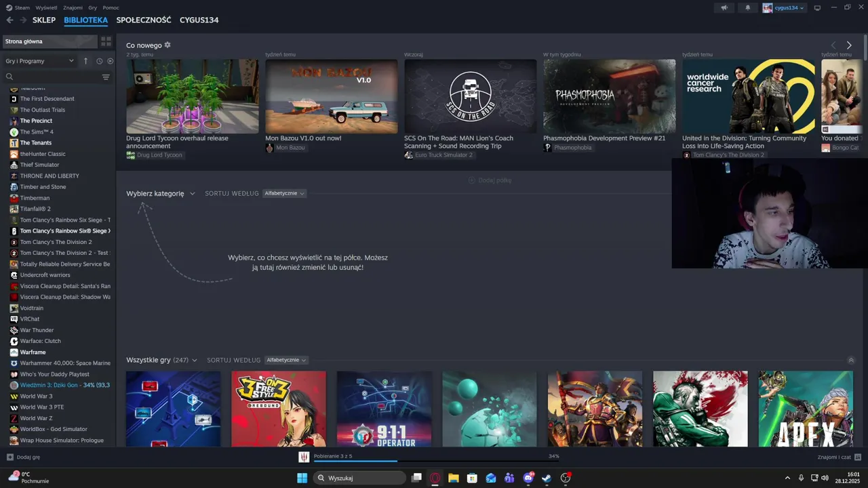Open Znajomi i czat friends panel
Viewport: 868px width, 488px height.
point(840,457)
